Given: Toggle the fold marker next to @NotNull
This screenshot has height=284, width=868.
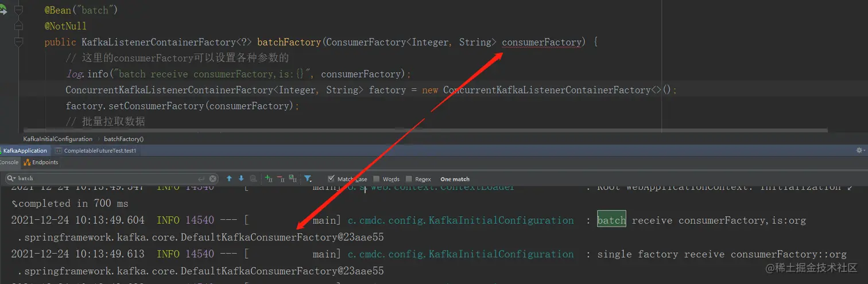Looking at the screenshot, I should tap(19, 26).
